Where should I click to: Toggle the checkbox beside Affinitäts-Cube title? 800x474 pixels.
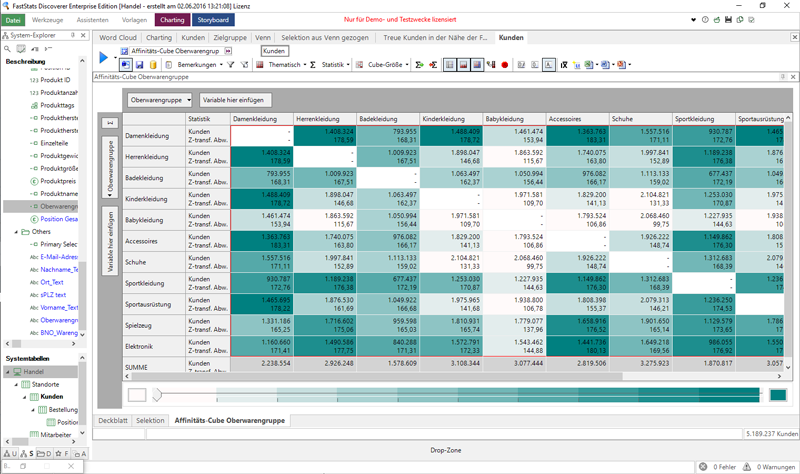124,51
